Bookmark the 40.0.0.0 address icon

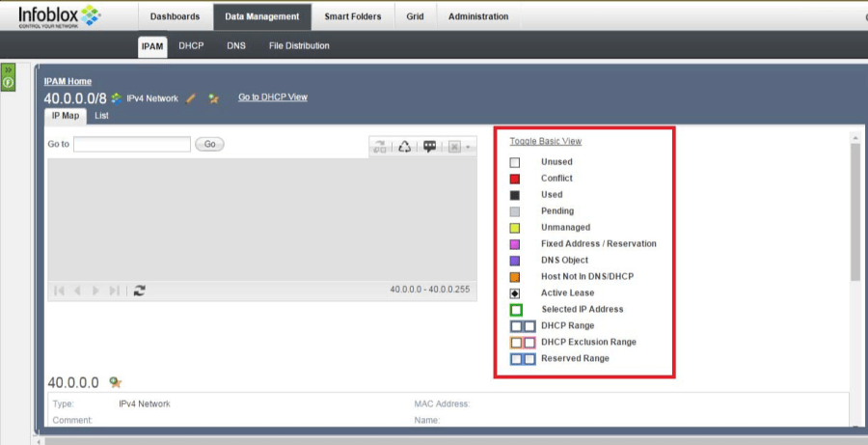(x=115, y=382)
